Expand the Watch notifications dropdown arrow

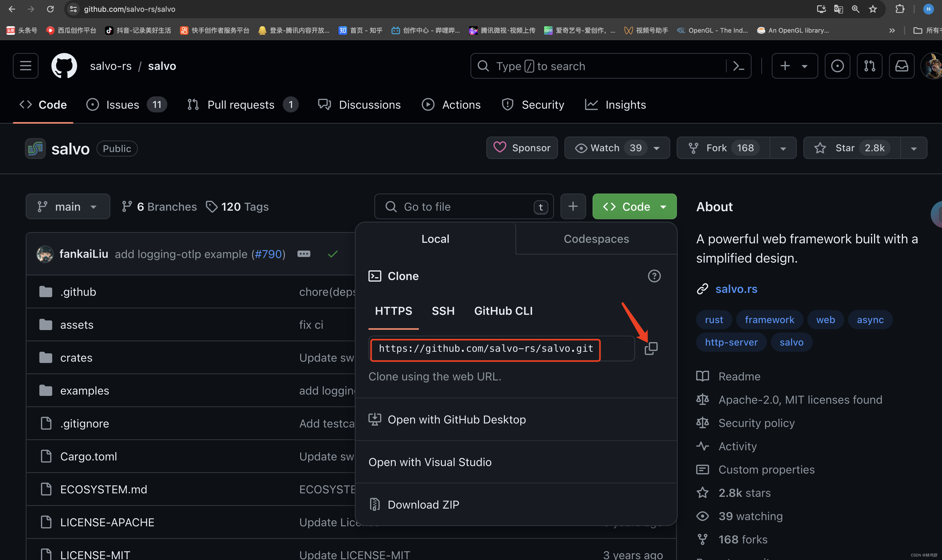(x=657, y=148)
